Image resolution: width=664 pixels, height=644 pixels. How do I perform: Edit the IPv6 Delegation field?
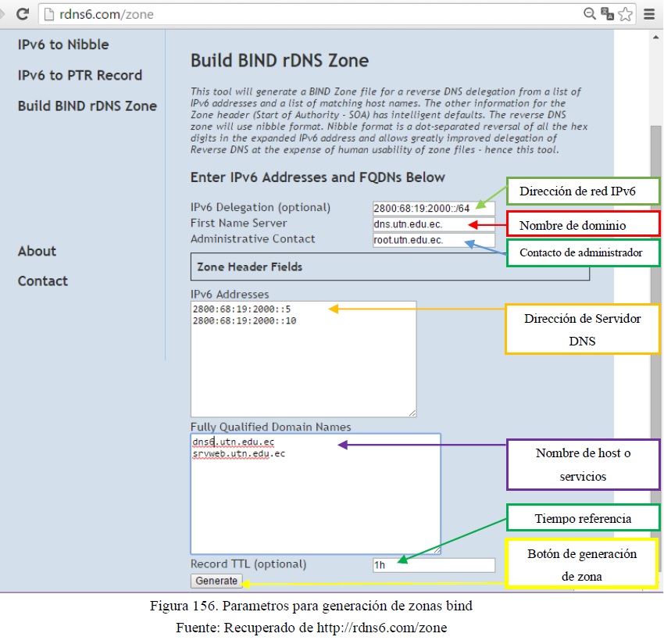pos(434,208)
